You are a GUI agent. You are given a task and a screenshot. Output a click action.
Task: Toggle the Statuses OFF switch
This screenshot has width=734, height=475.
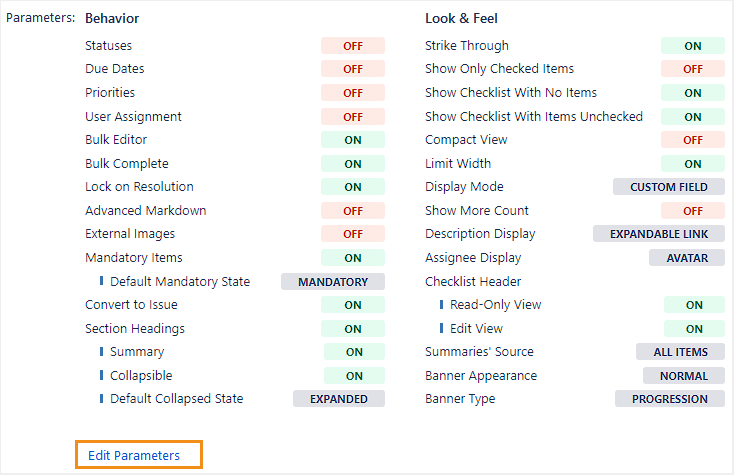[x=352, y=46]
